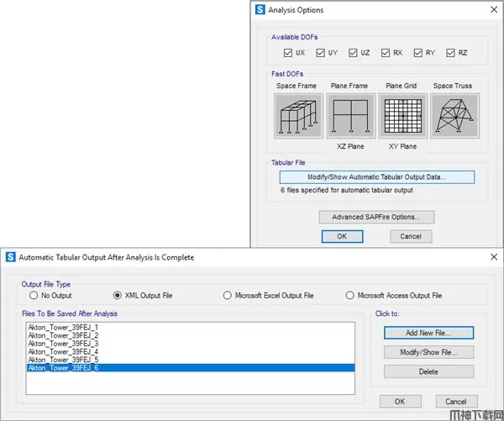Disable the RX rotation checkbox
Viewport: 504px width, 421px height.
tap(386, 53)
